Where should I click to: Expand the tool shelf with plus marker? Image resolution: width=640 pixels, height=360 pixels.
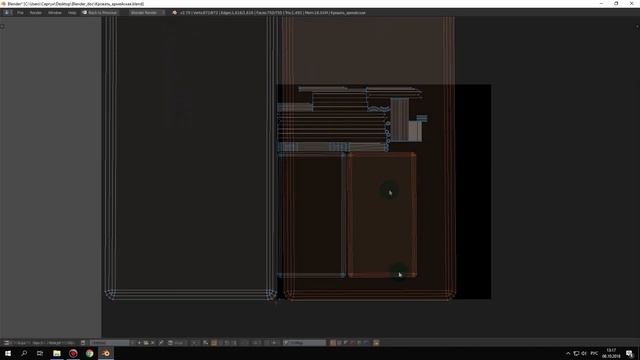click(2, 27)
